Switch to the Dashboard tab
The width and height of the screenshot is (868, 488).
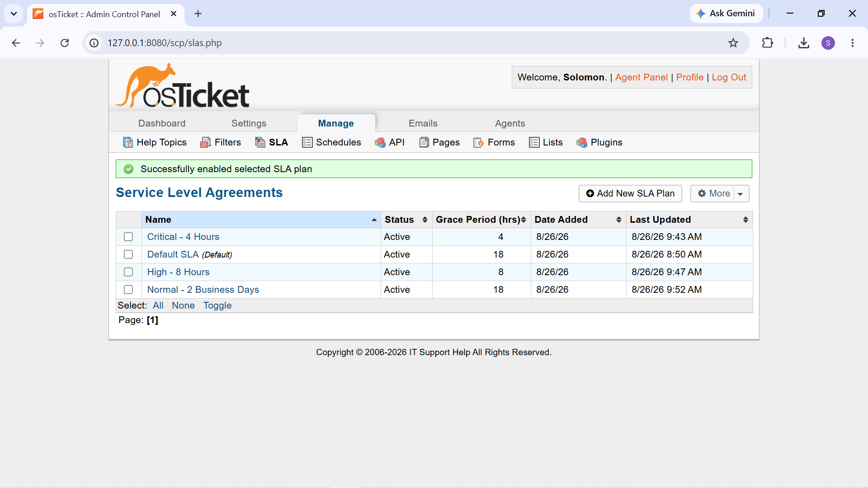coord(162,123)
